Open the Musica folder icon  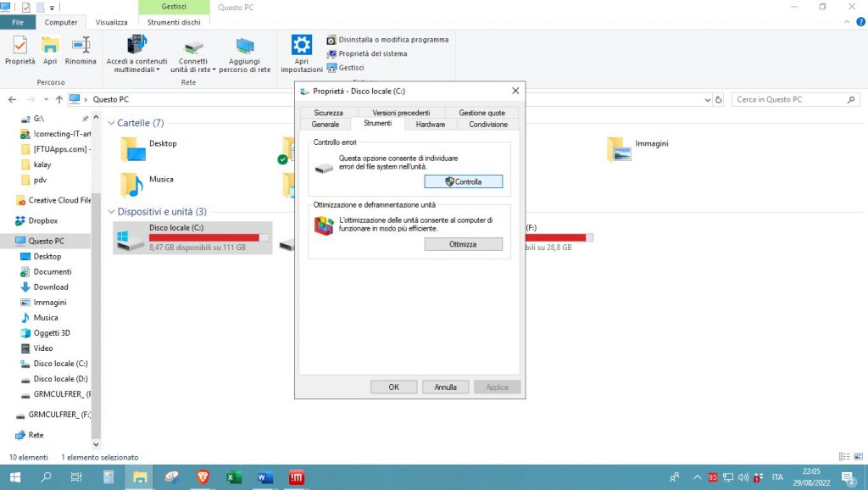[x=132, y=184]
